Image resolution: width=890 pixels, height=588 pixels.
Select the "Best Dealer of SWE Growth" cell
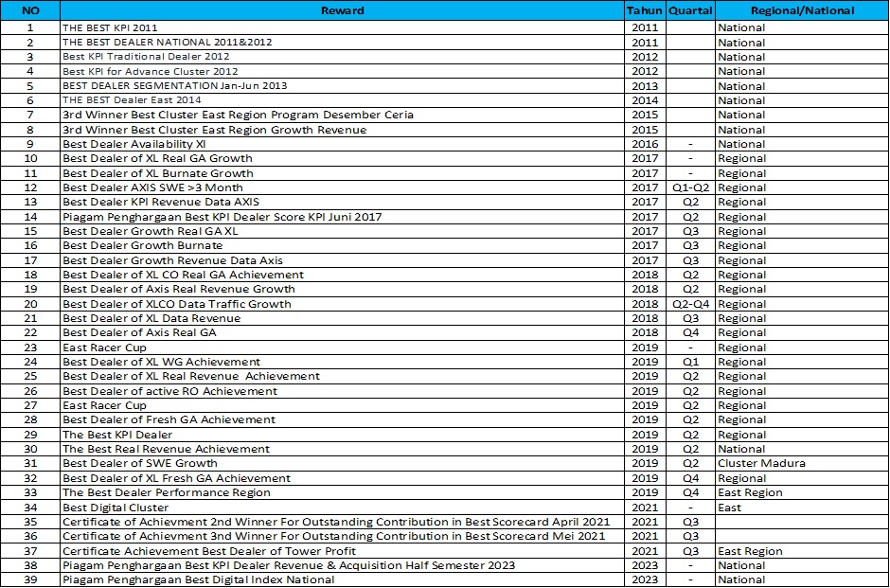(140, 464)
